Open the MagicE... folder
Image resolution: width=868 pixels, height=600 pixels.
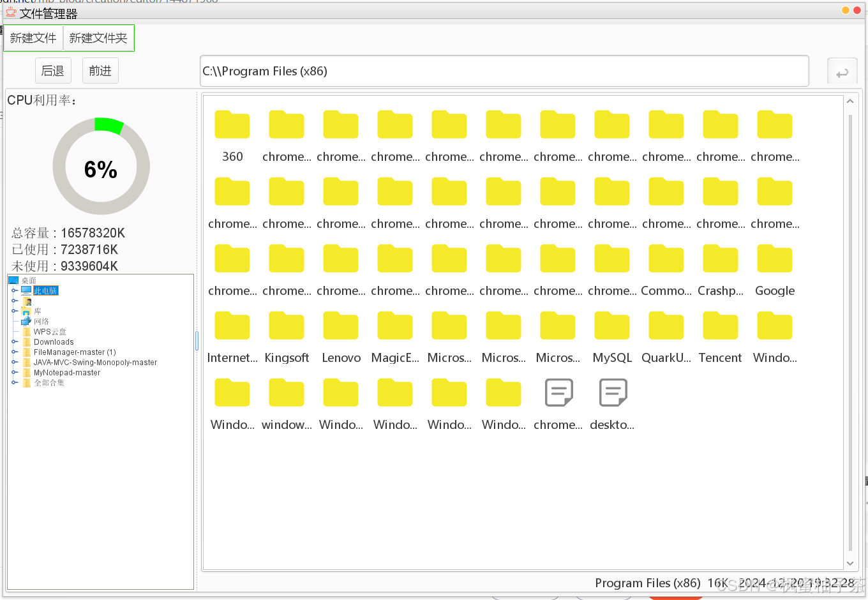coord(395,325)
